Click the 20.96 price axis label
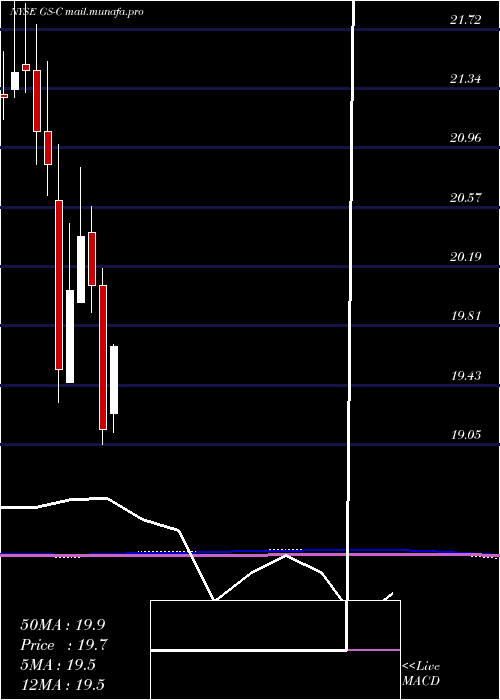Viewport: 500px width, 700px height. pyautogui.click(x=466, y=138)
